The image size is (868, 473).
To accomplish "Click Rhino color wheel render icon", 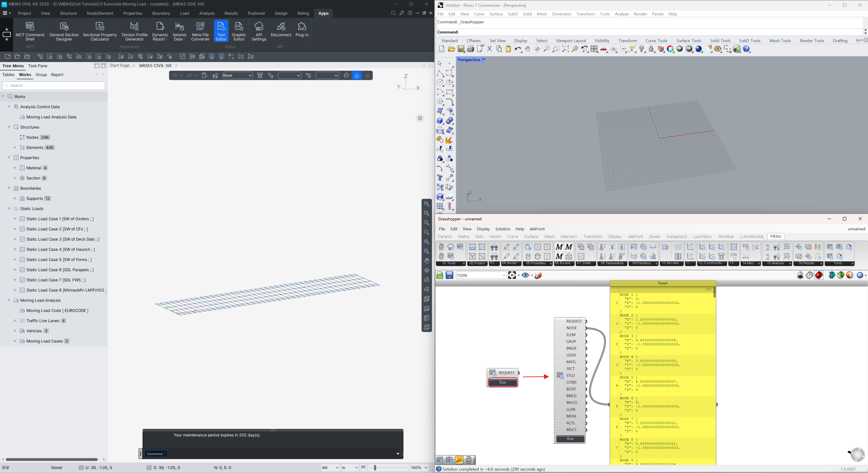I will (670, 49).
